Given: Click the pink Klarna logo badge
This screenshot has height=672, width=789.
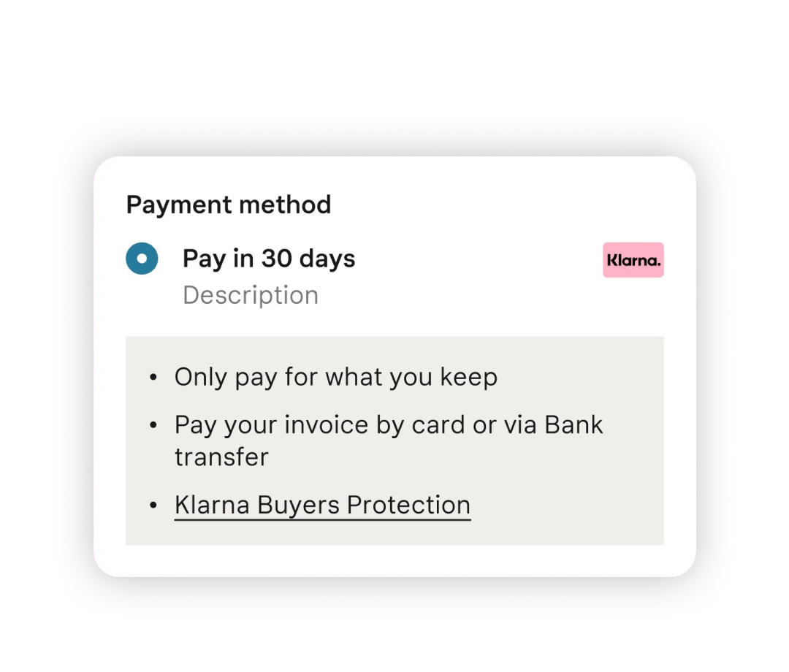Looking at the screenshot, I should (x=633, y=260).
